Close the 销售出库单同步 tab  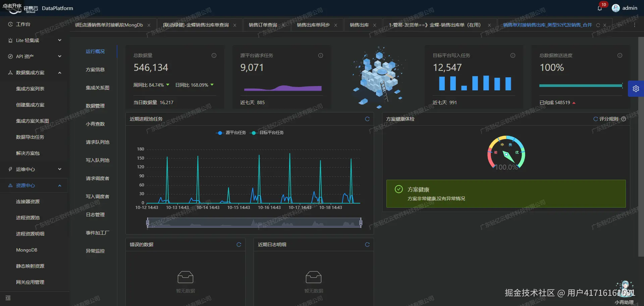[x=336, y=25]
